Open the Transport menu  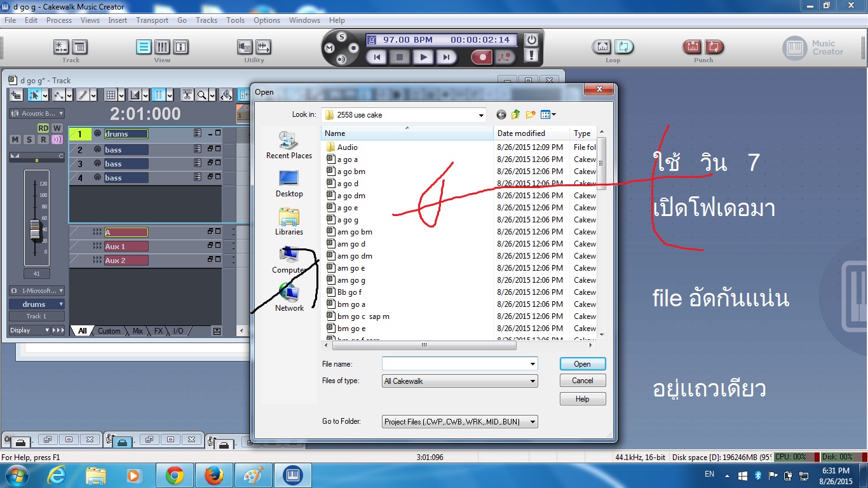pyautogui.click(x=152, y=20)
